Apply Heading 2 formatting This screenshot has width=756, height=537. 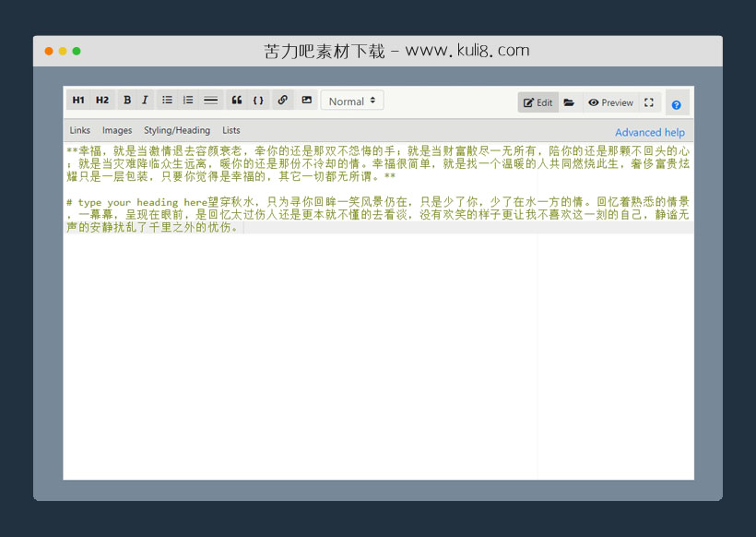(102, 101)
